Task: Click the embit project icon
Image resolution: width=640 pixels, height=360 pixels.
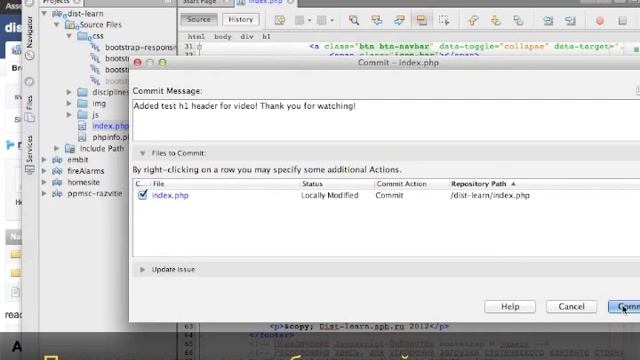Action: 57,160
